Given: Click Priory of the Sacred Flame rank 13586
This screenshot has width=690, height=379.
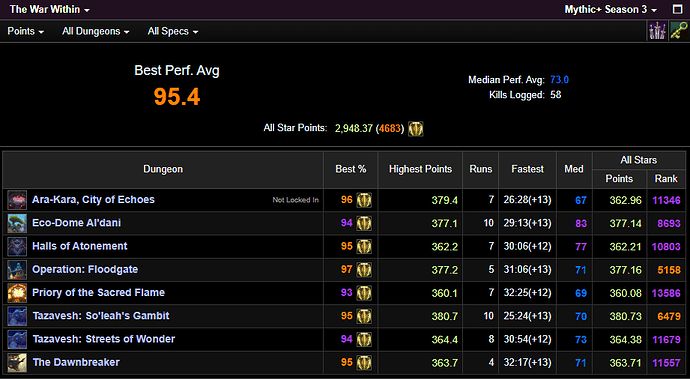Looking at the screenshot, I should tap(666, 293).
